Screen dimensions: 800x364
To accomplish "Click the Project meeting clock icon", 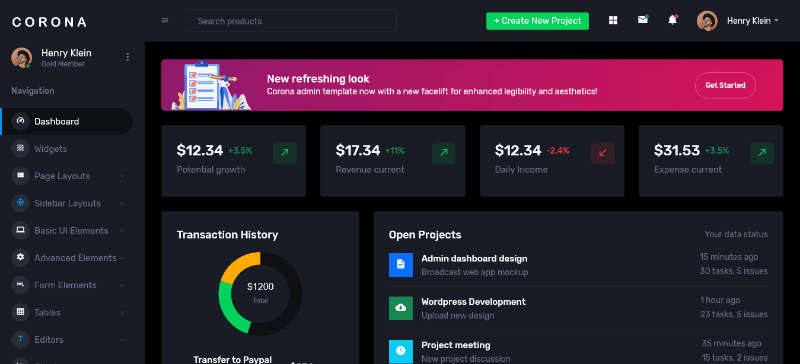I will 401,351.
